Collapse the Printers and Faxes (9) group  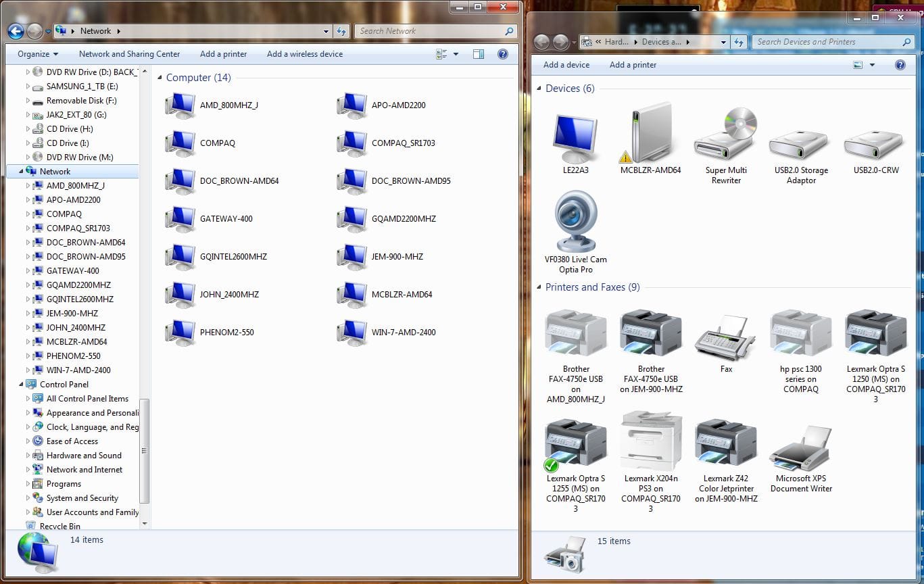pyautogui.click(x=539, y=288)
